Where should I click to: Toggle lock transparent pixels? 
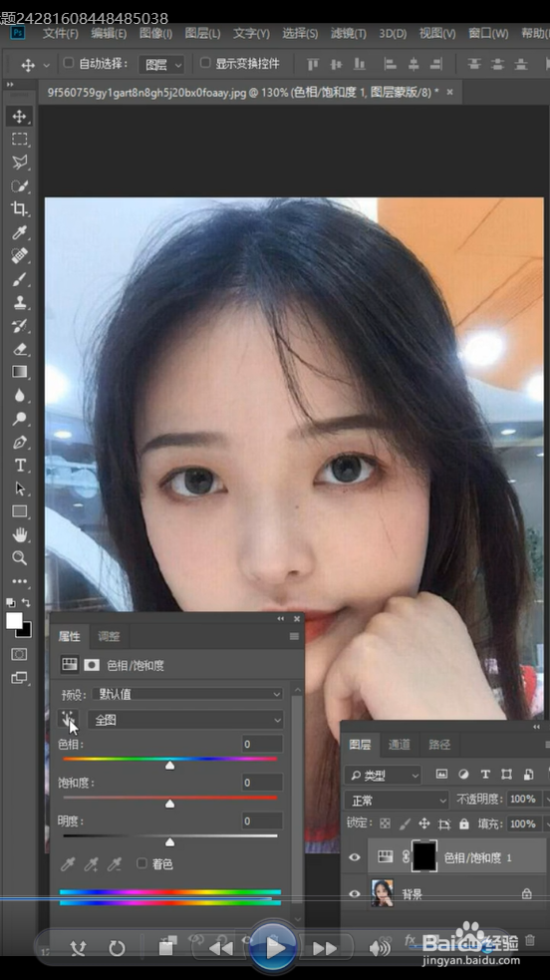(x=386, y=823)
